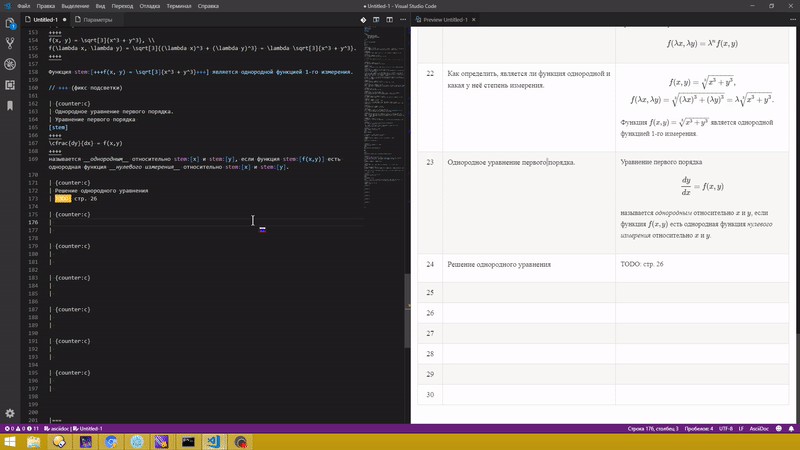Open errors and warnings counter in the status bar

click(x=22, y=429)
